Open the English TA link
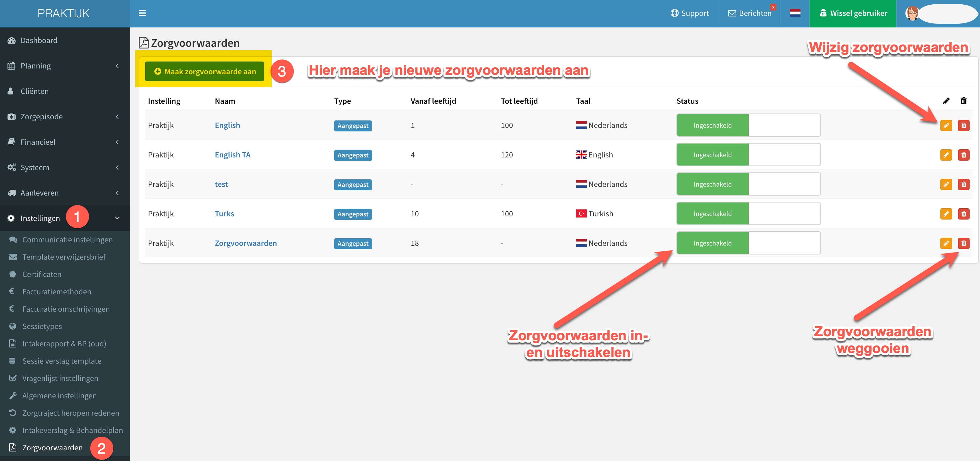This screenshot has height=461, width=980. tap(232, 155)
